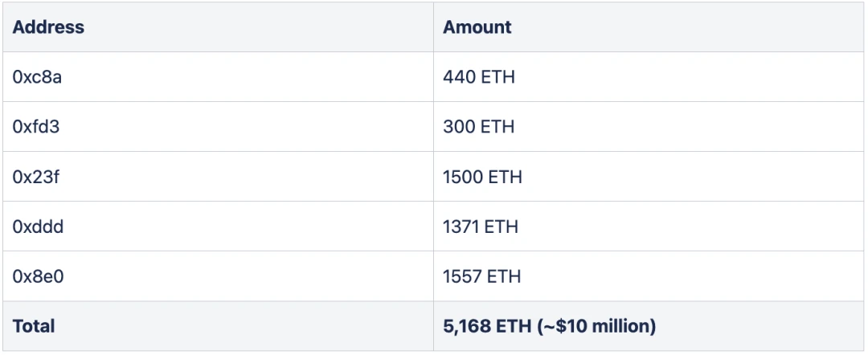Select the 0x8e0 address cell
The height and width of the screenshot is (355, 868).
pos(38,276)
